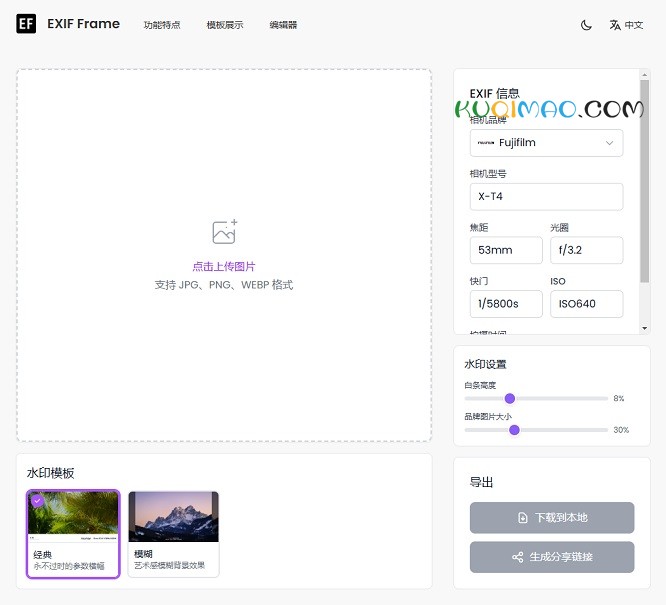Viewport: 666px width, 605px height.
Task: Click the 永不过时的参数横幅 description
Action: click(69, 566)
